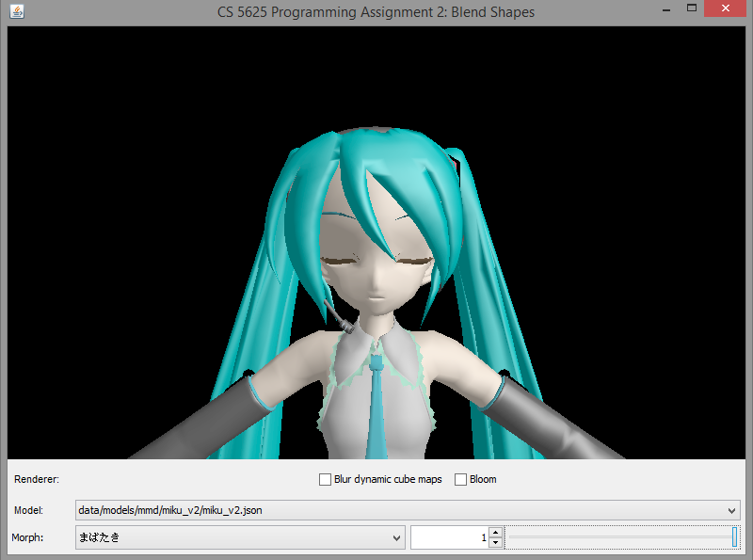The image size is (753, 560).
Task: Increase morph weight with spinner up arrow
Action: (496, 533)
